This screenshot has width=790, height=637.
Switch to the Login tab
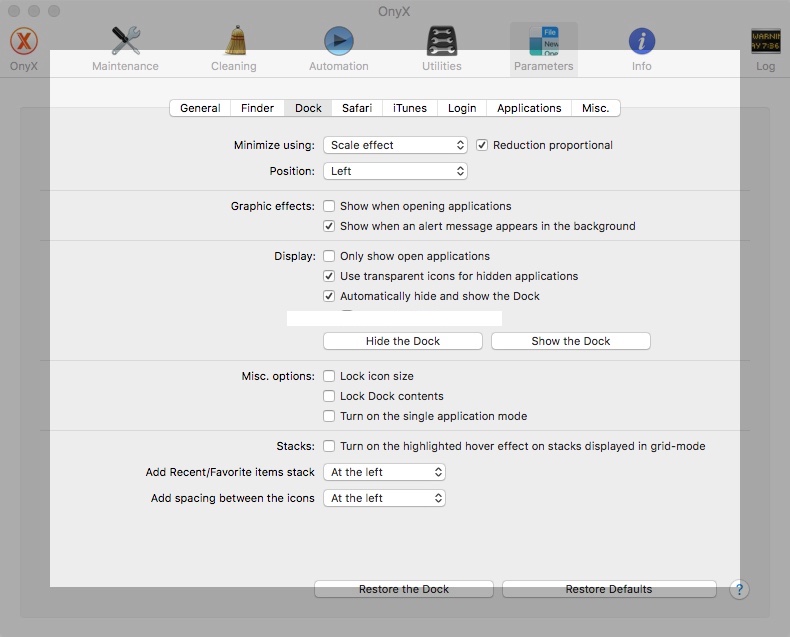(x=462, y=108)
